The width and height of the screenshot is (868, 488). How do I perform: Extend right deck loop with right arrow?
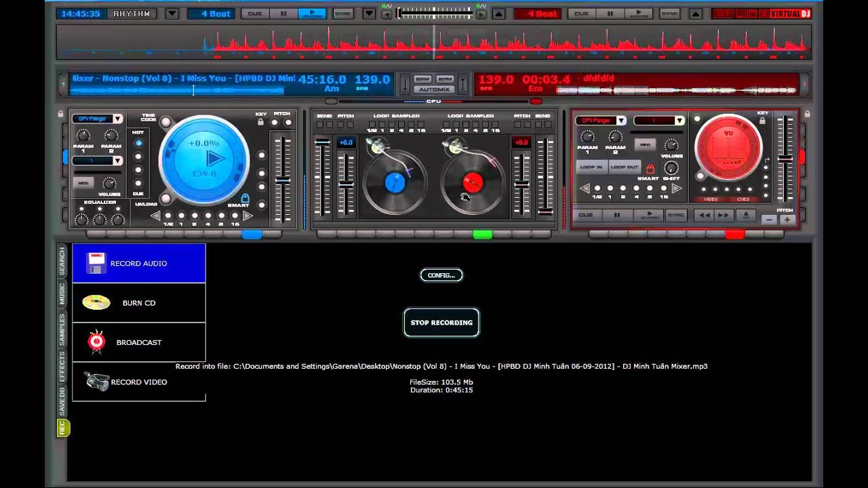(x=676, y=188)
